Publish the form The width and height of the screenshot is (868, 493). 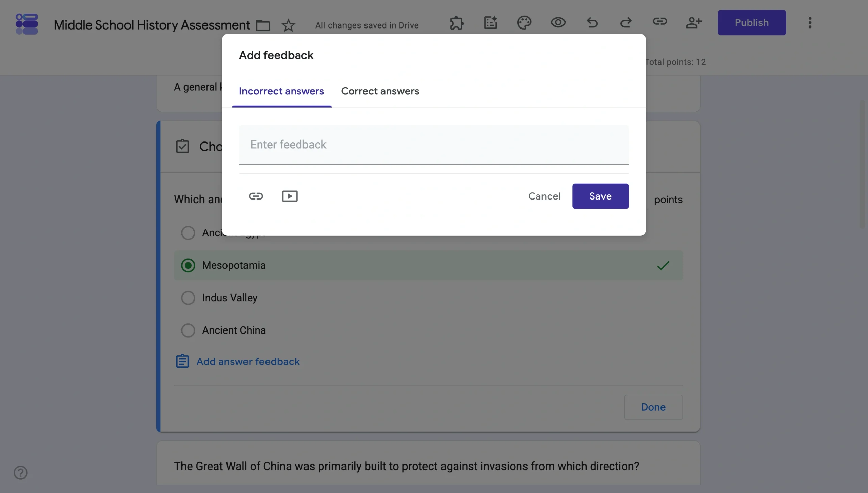tap(752, 22)
